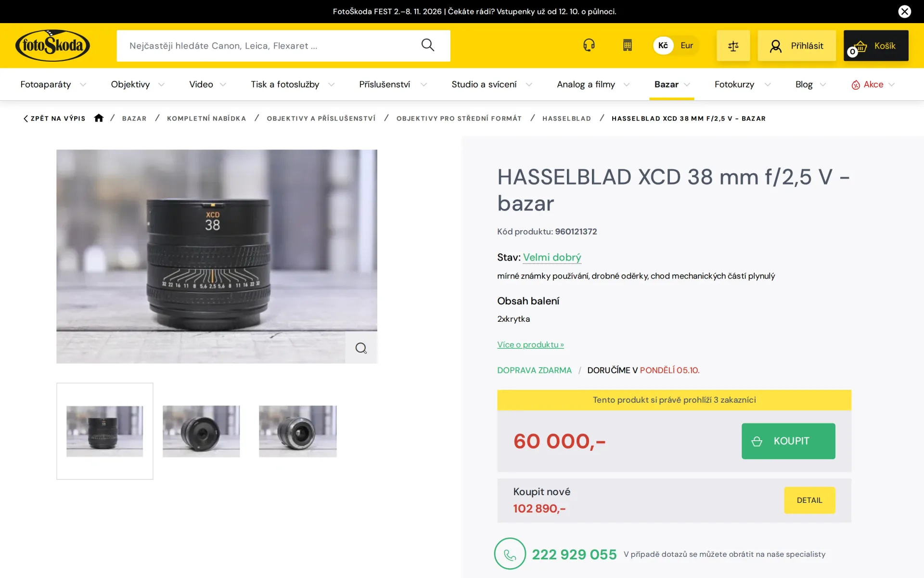Image resolution: width=924 pixels, height=578 pixels.
Task: Click the KOUPIT buy button
Action: tap(788, 441)
